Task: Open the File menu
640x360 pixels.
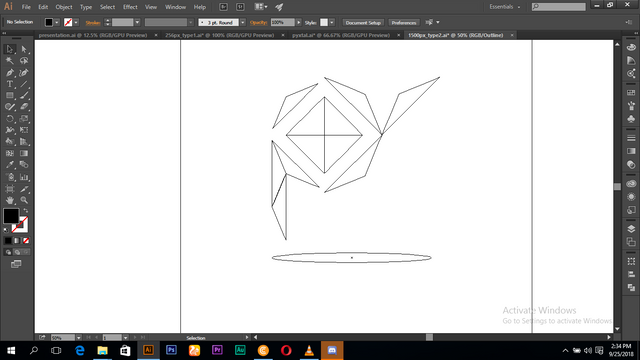Action: [x=26, y=7]
